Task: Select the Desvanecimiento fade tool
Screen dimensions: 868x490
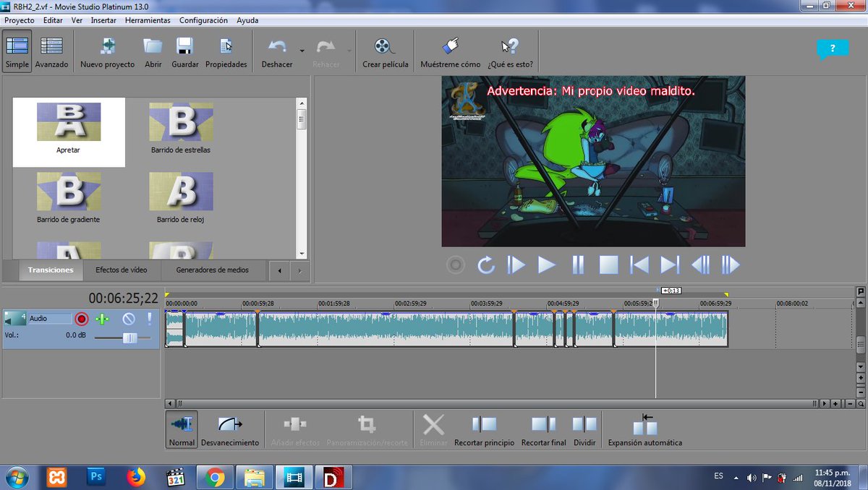Action: click(230, 430)
